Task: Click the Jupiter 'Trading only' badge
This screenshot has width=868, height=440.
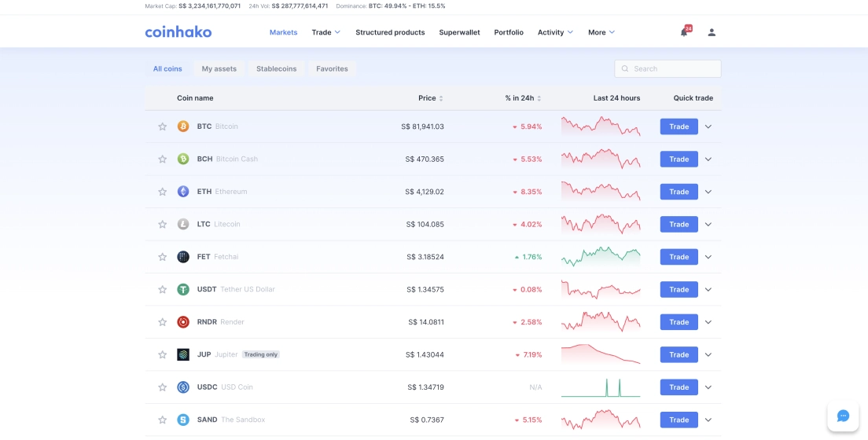Action: (x=261, y=355)
